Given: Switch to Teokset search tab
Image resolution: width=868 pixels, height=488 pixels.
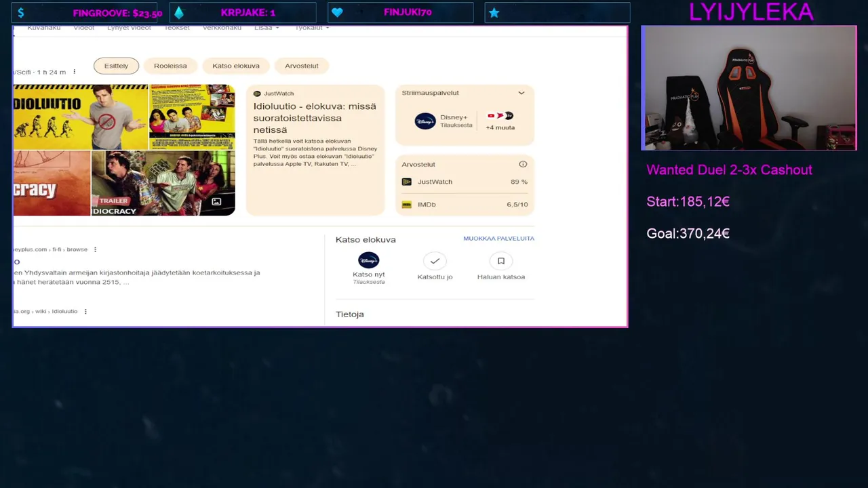Looking at the screenshot, I should [177, 28].
